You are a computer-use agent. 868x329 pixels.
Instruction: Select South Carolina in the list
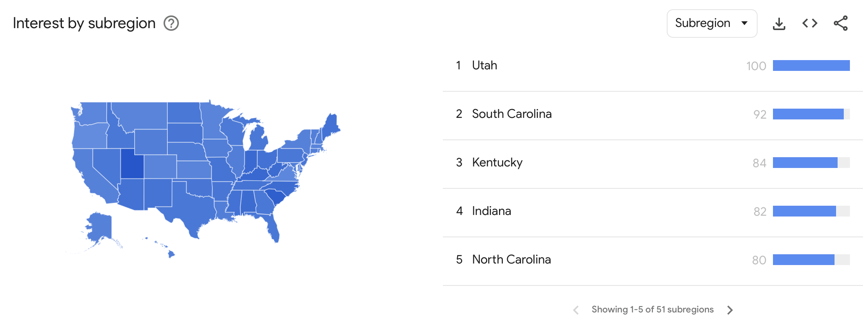pyautogui.click(x=653, y=115)
